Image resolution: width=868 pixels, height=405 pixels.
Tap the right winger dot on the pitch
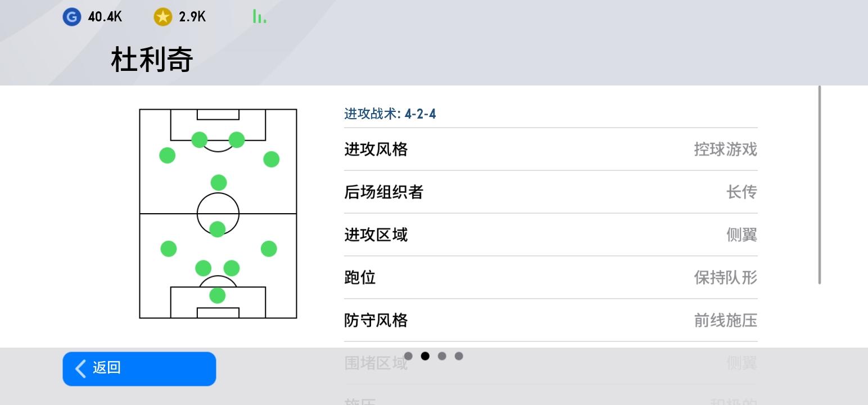(x=272, y=159)
